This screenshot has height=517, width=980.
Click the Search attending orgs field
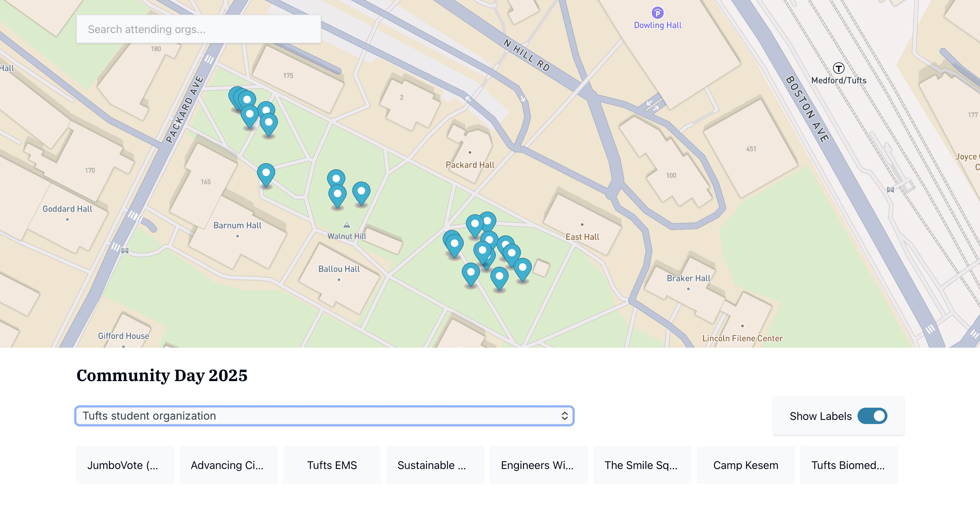click(198, 29)
